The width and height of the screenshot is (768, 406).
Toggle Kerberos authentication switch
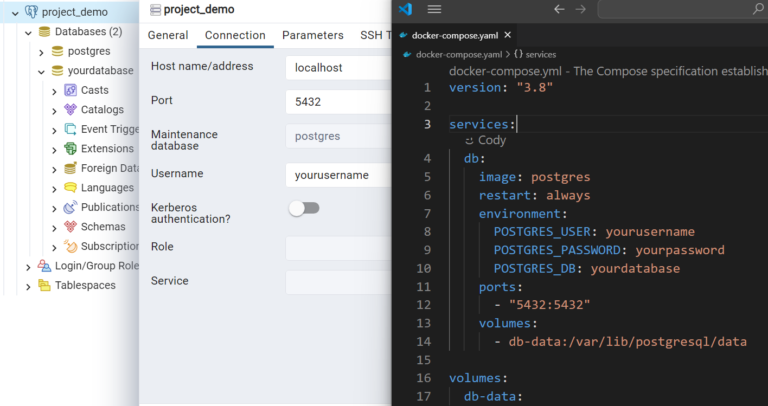[304, 208]
